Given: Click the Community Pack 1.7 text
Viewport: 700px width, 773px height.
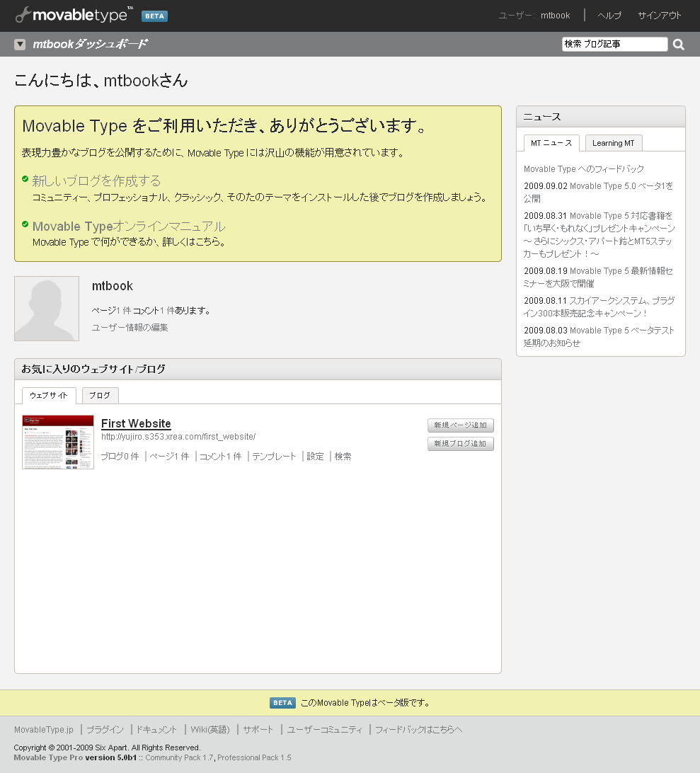Looking at the screenshot, I should [180, 757].
